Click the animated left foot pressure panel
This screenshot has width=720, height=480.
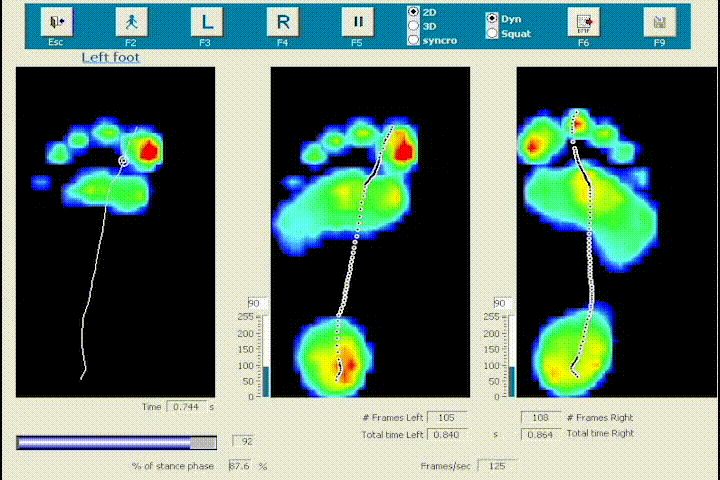(115, 232)
